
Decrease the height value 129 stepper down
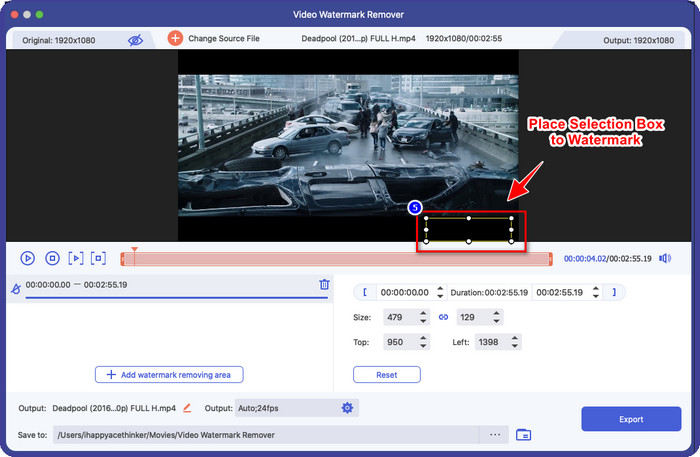[496, 321]
